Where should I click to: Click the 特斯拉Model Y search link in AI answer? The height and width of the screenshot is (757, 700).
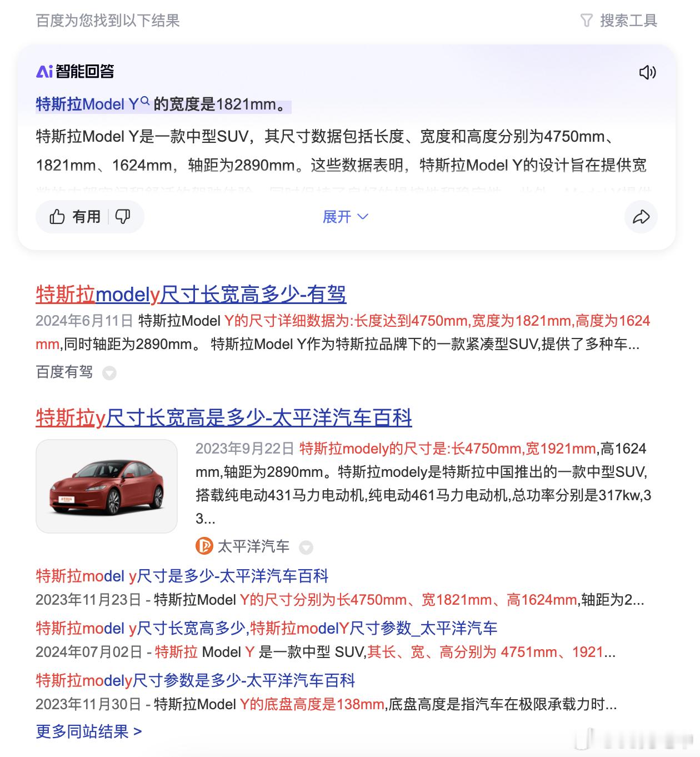tap(87, 104)
